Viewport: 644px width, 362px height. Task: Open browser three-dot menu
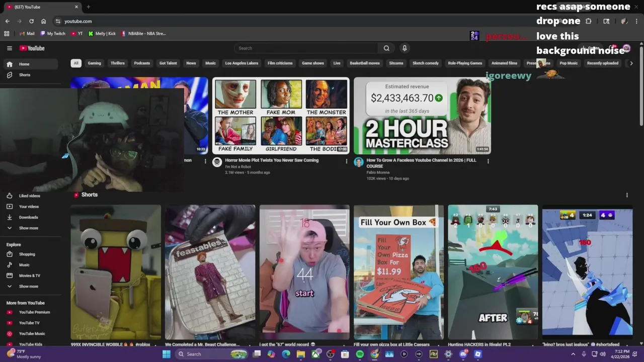tap(636, 21)
